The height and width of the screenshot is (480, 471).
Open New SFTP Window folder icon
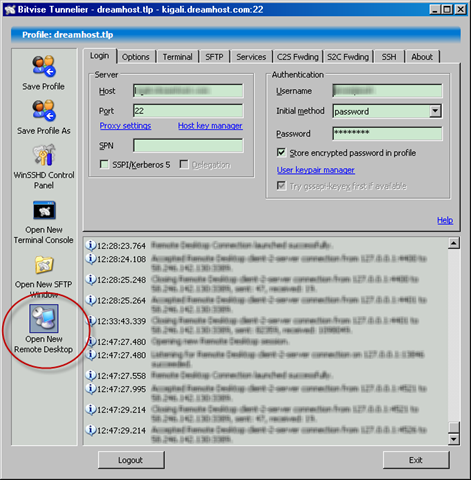[44, 265]
